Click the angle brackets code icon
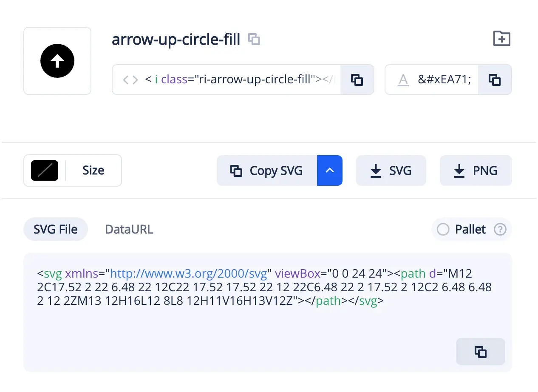 tap(130, 80)
